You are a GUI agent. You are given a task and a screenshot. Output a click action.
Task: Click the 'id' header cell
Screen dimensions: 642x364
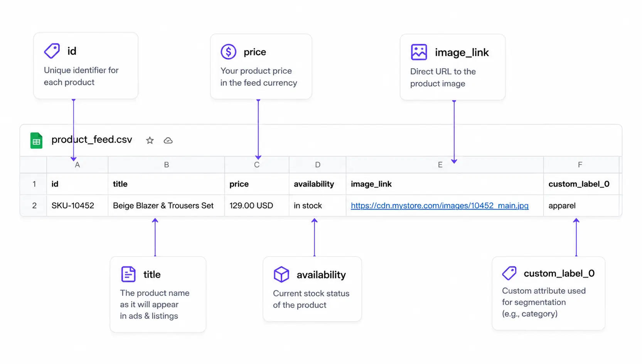[x=77, y=184]
